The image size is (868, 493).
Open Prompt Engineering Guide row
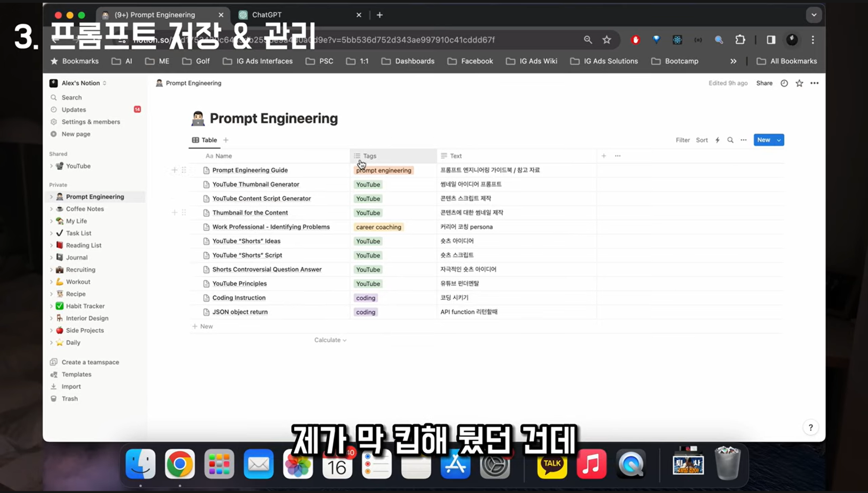[250, 170]
